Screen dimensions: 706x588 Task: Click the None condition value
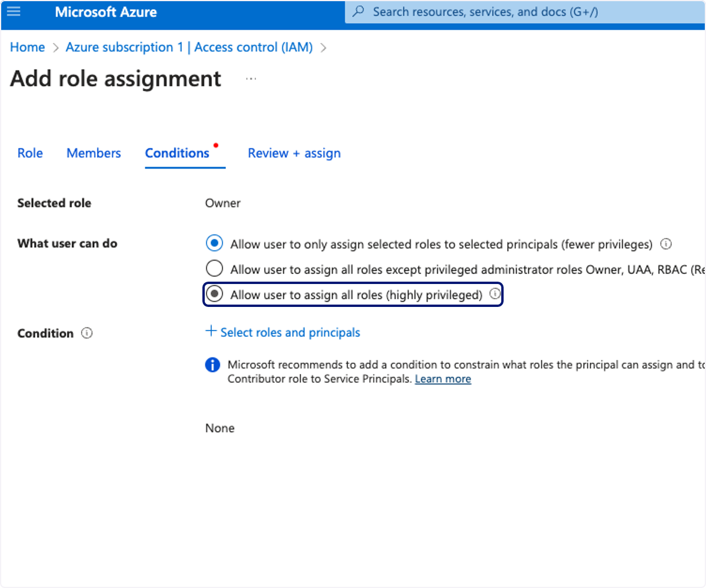220,428
